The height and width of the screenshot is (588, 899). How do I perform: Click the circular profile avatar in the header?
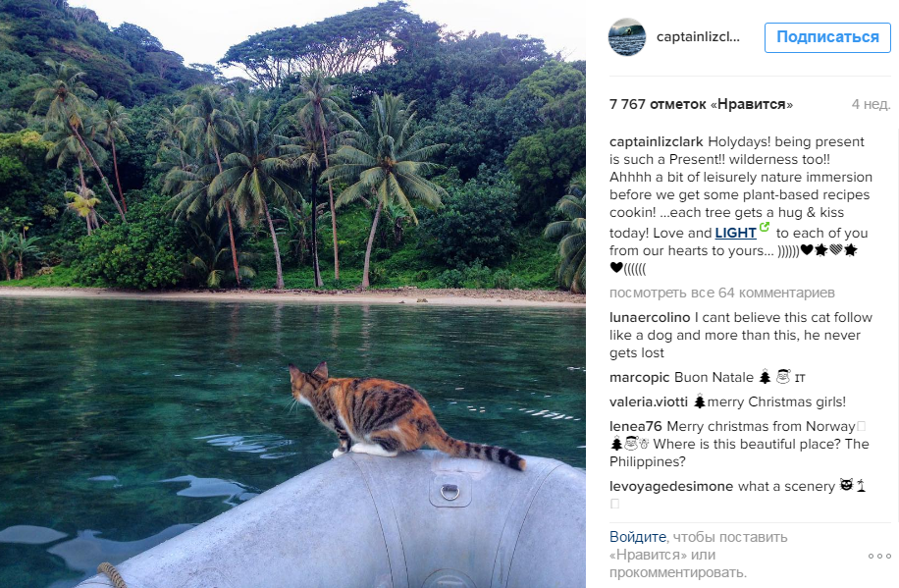(626, 37)
